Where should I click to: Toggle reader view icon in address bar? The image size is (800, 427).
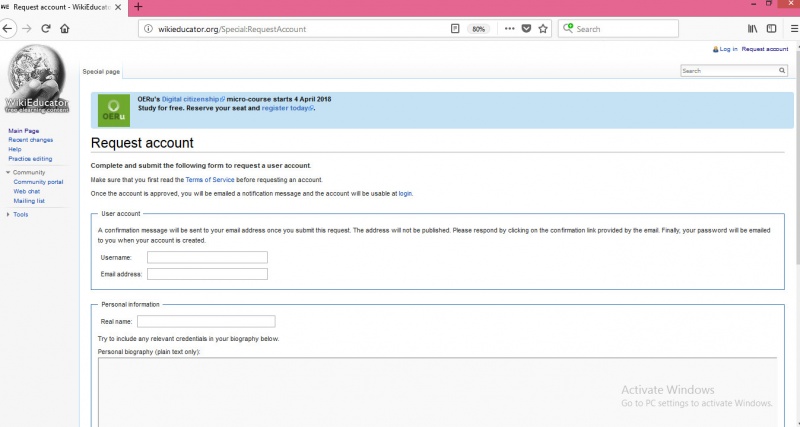click(455, 29)
